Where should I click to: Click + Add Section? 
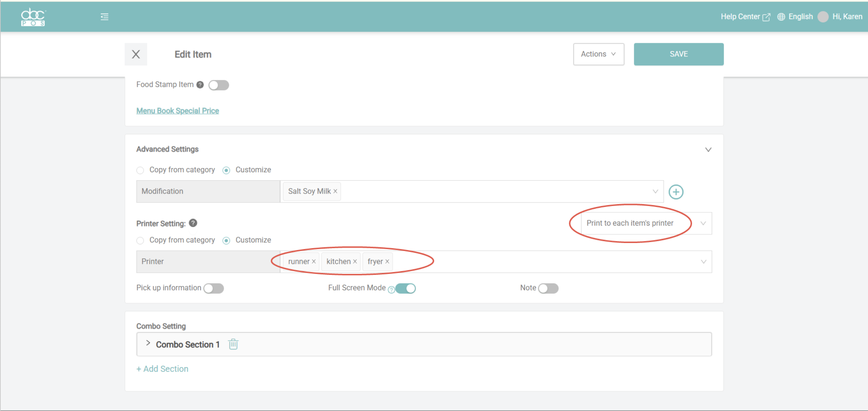point(162,369)
